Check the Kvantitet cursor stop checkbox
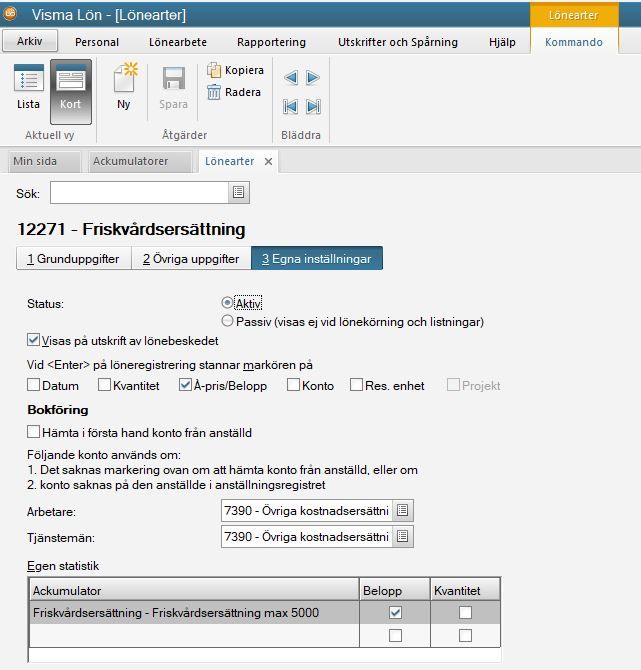The height and width of the screenshot is (670, 641). tap(104, 385)
